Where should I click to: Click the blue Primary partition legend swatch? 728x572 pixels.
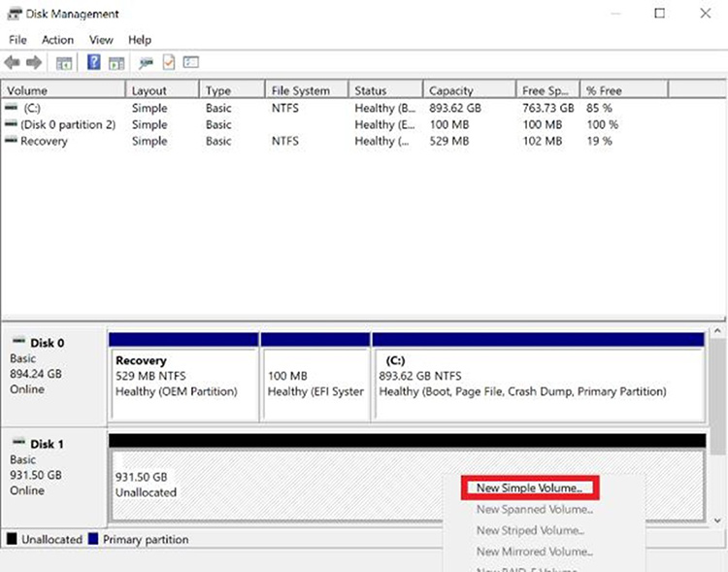(93, 539)
